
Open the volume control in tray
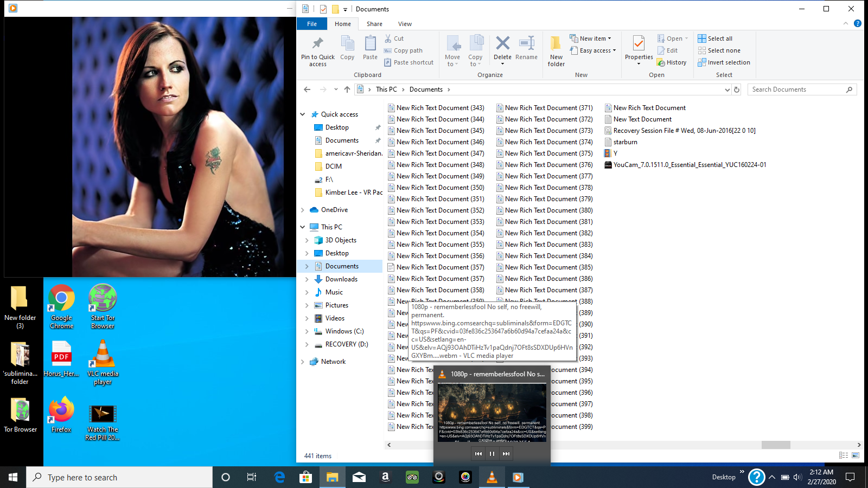point(797,477)
